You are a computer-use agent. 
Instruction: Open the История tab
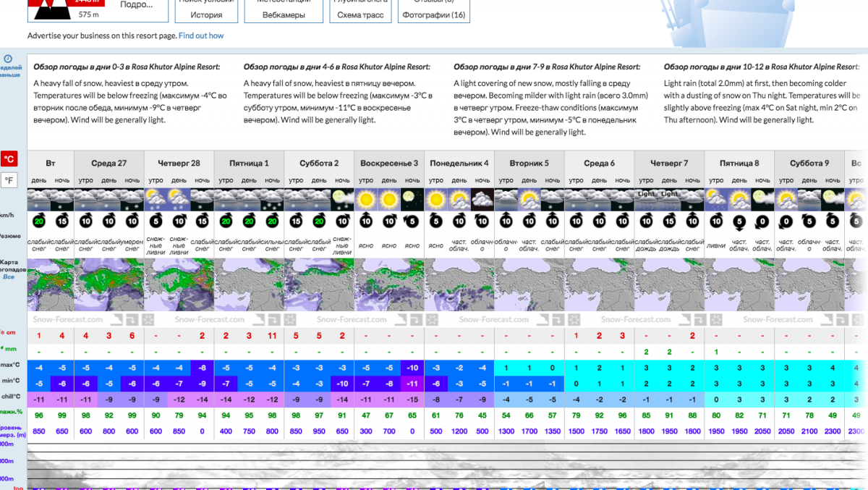(207, 14)
